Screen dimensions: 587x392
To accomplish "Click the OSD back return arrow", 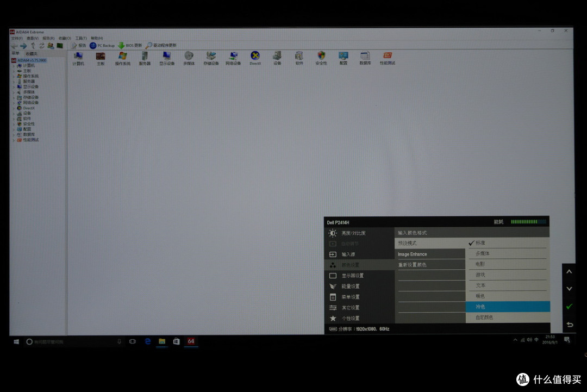I will tap(570, 325).
